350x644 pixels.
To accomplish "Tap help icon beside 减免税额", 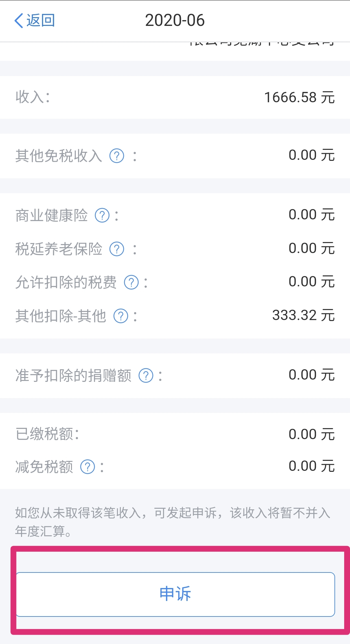I will [x=87, y=467].
